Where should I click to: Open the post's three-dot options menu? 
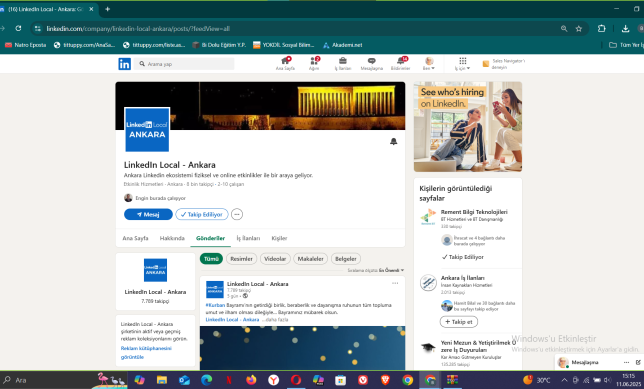pos(395,283)
